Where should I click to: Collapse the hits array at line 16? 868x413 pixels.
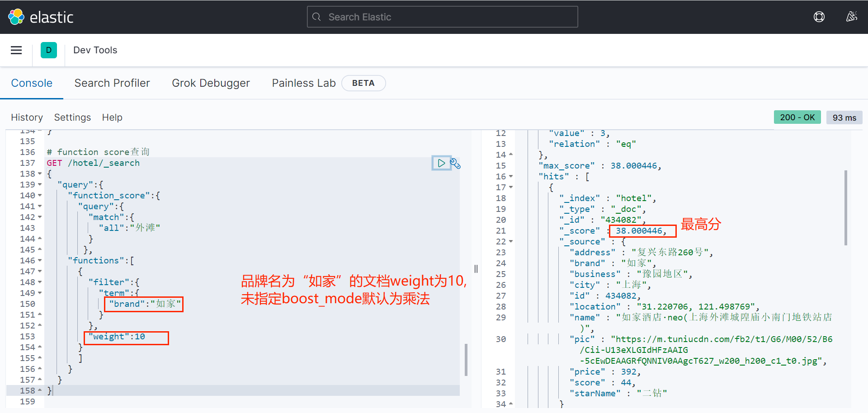point(511,177)
